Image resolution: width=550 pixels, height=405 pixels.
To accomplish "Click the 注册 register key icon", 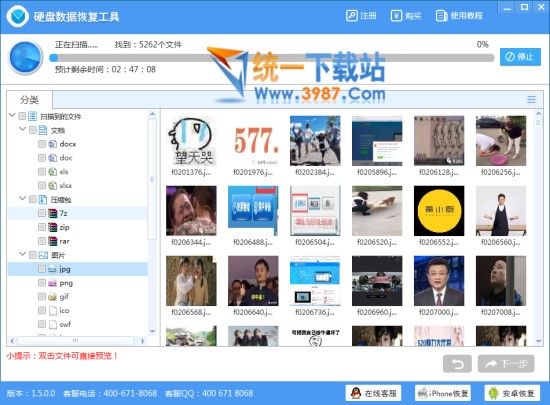I will tap(351, 16).
